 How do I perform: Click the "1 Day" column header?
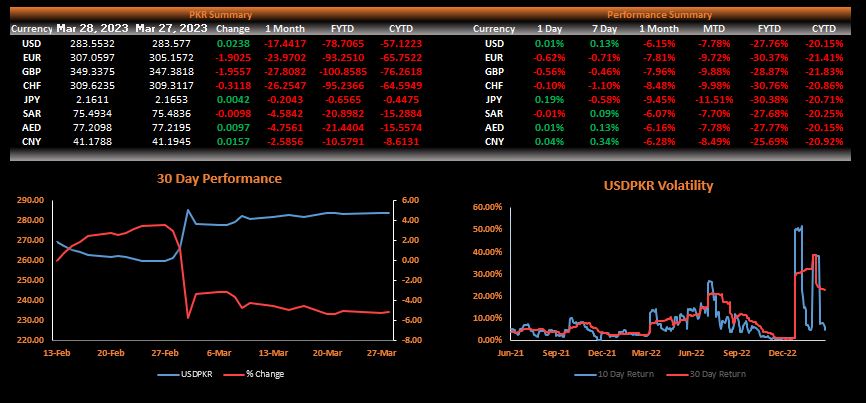pyautogui.click(x=549, y=29)
